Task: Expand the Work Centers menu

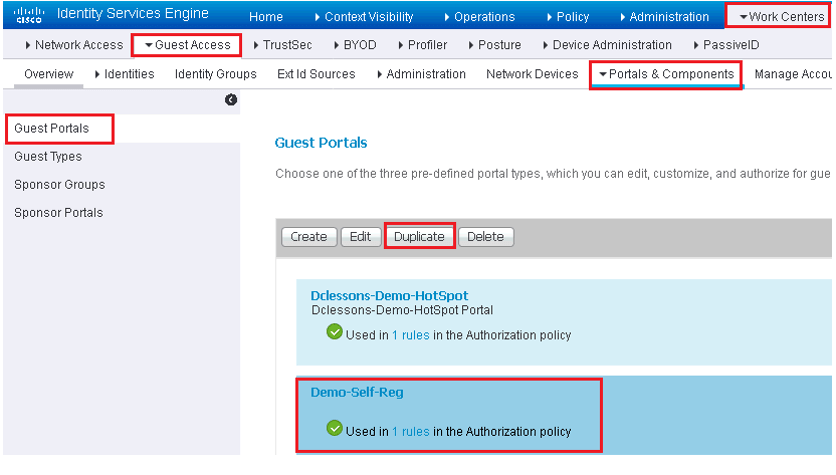Action: pos(782,17)
